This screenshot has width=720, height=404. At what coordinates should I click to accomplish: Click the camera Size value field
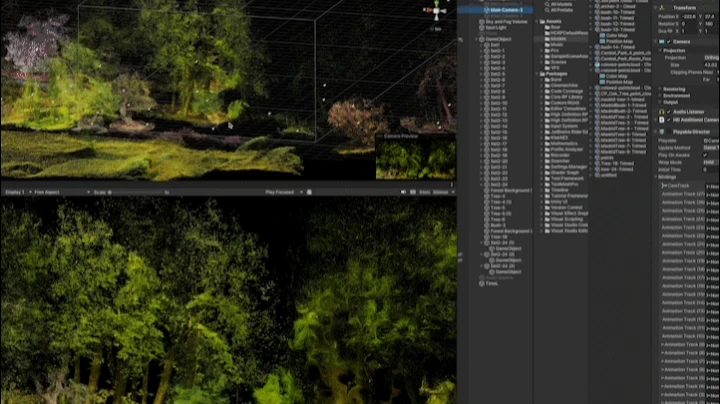[x=711, y=65]
